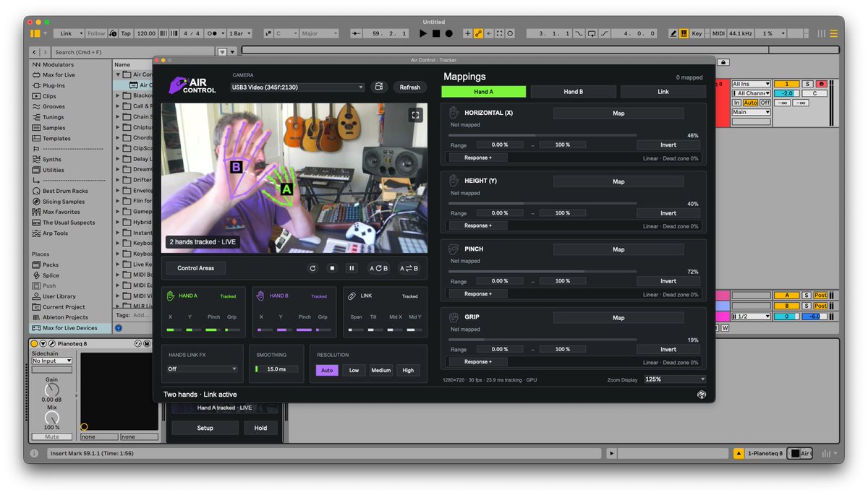Open Packs under Places
868x495 pixels.
point(51,264)
